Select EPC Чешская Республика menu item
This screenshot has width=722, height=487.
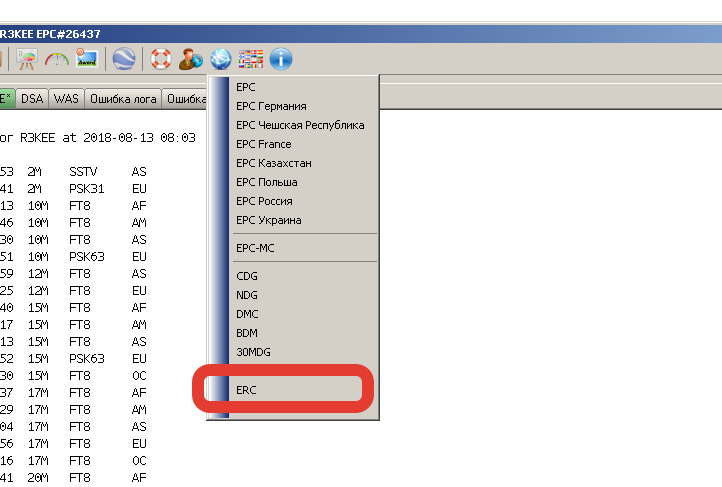point(300,125)
